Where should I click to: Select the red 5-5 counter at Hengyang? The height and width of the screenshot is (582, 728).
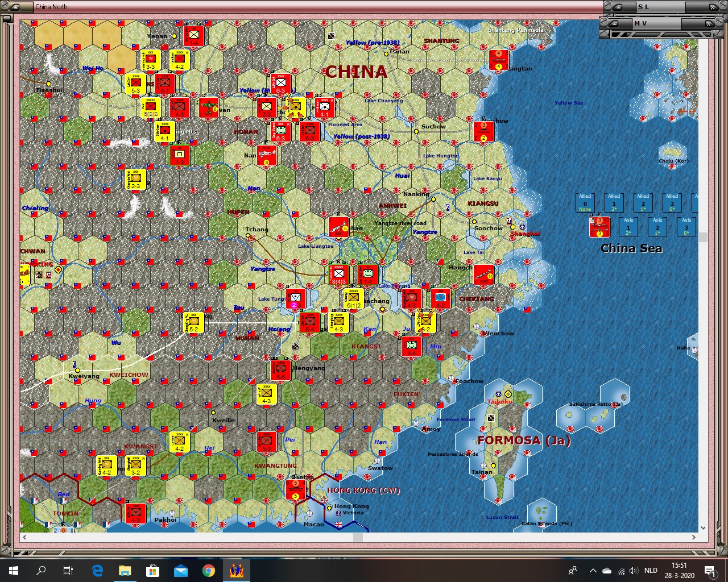(281, 370)
